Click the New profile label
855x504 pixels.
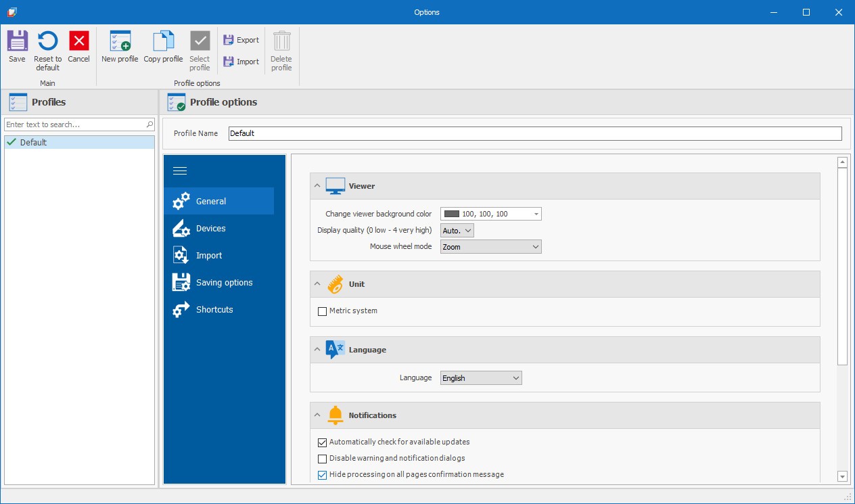point(120,59)
